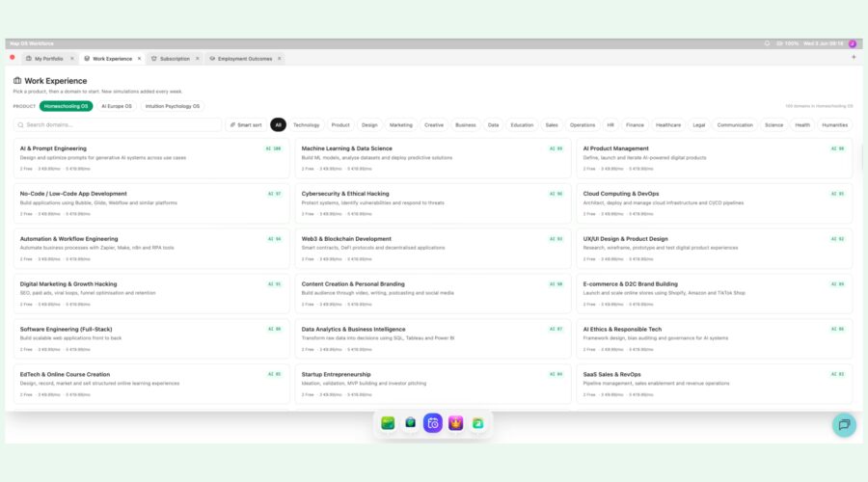
Task: Open the green landscape app in dock
Action: tap(388, 423)
